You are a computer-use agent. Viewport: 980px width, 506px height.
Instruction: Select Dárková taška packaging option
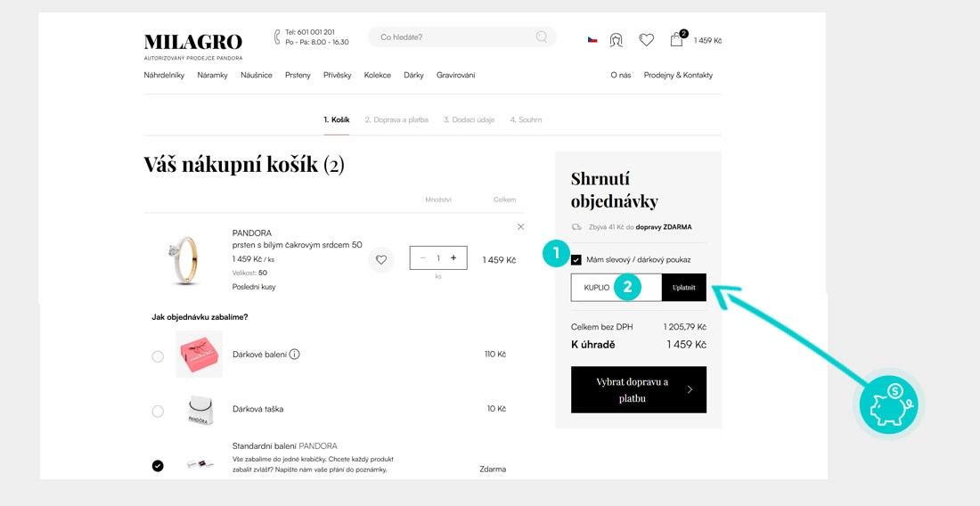pos(158,411)
